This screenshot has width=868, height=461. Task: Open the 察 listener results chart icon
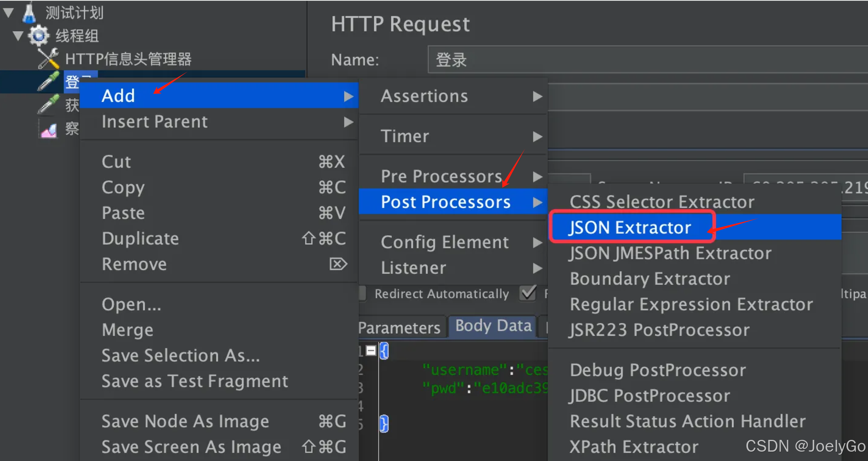[48, 128]
